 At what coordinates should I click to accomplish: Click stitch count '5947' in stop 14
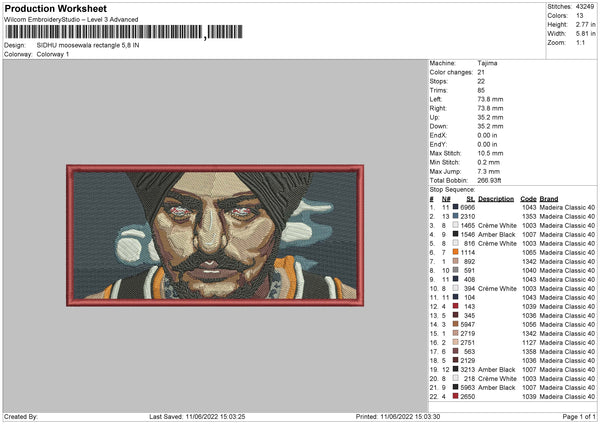point(468,325)
